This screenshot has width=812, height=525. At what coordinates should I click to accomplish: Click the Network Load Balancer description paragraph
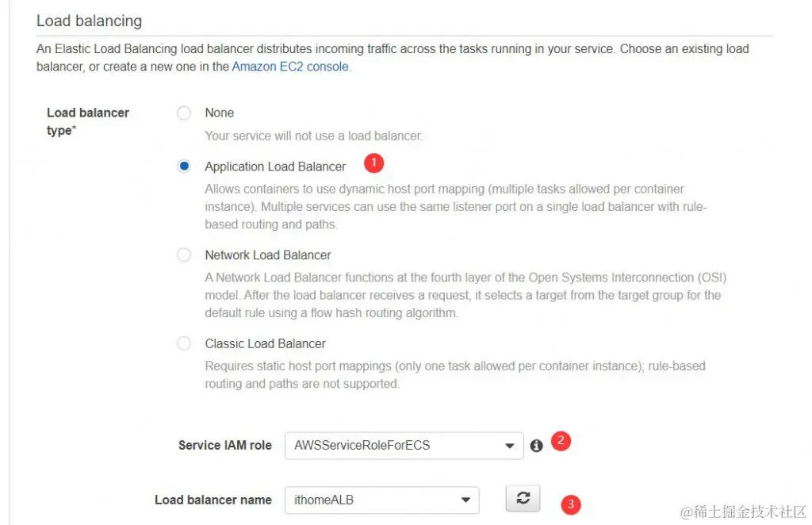[465, 295]
